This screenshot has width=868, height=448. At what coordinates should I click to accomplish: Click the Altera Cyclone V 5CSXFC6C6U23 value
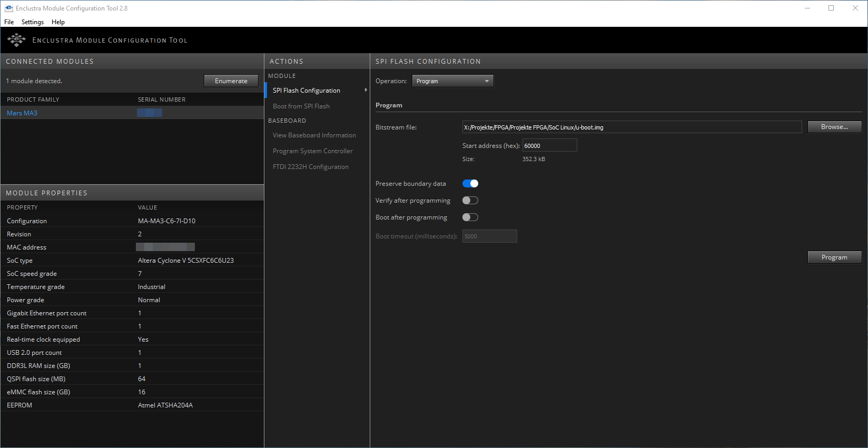186,261
